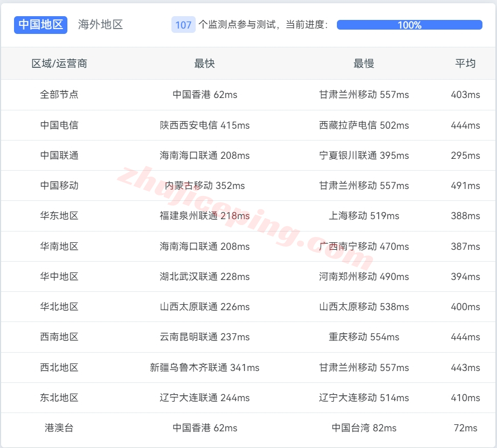Click 中国香港 62ms in 全部节点 row
Screen dimensions: 497x448
click(205, 94)
